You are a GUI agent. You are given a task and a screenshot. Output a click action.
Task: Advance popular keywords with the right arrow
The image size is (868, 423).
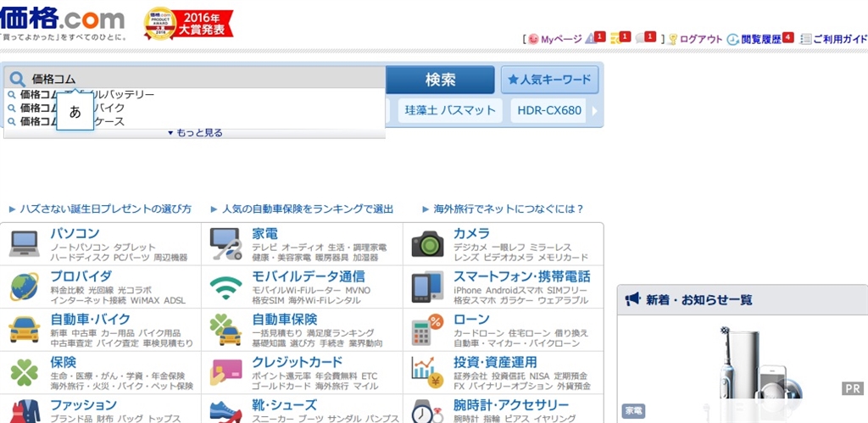pos(595,111)
